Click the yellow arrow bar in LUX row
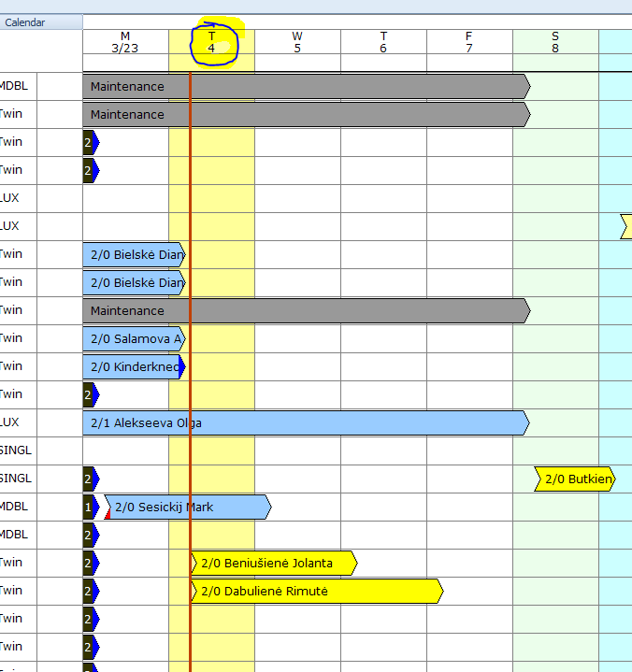 (625, 226)
